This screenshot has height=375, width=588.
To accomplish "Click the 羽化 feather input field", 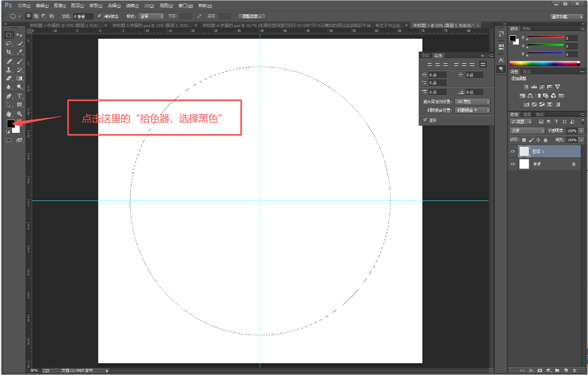I will [83, 16].
